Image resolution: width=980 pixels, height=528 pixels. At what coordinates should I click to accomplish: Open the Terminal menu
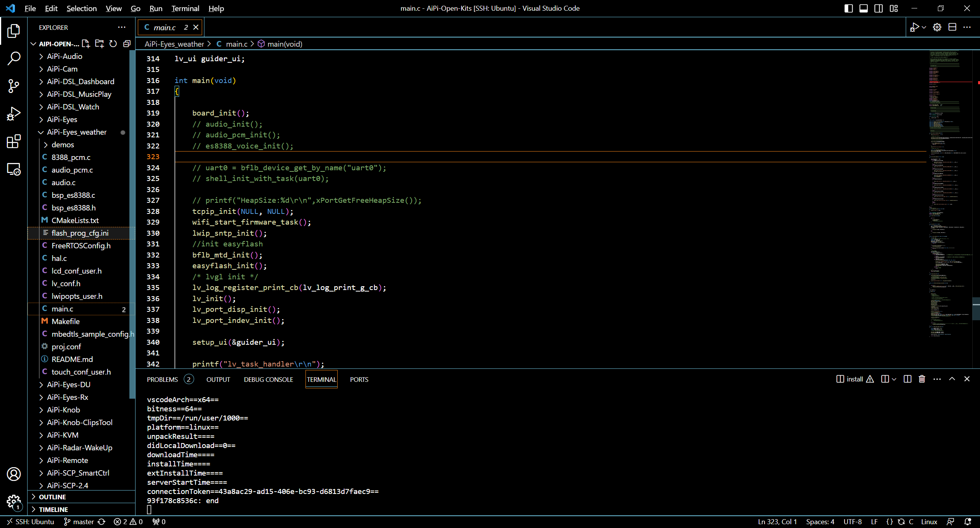tap(185, 8)
